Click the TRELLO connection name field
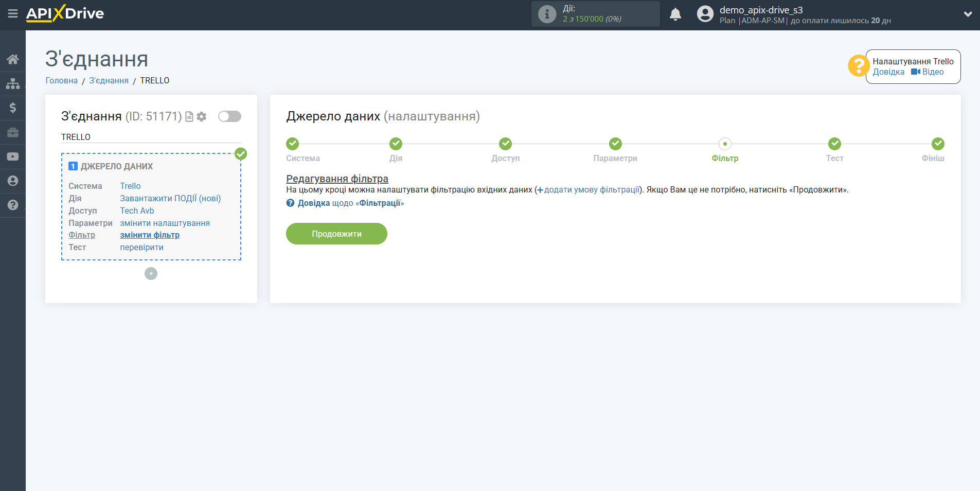Image resolution: width=980 pixels, height=491 pixels. 151,137
